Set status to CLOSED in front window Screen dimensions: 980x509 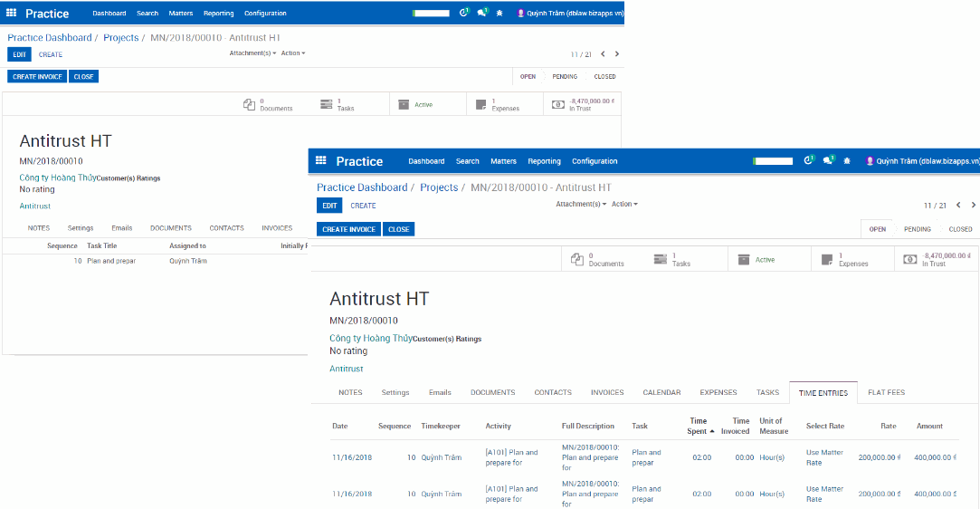960,229
